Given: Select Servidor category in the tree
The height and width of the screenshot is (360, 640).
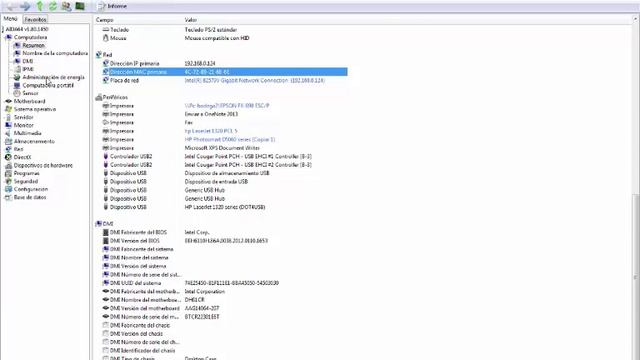Looking at the screenshot, I should 23,117.
